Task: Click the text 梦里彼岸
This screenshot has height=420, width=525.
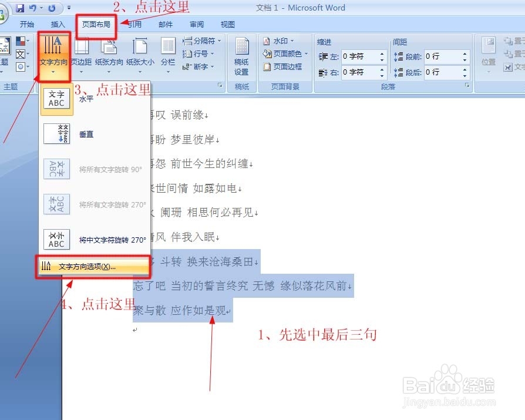Action: [193, 139]
